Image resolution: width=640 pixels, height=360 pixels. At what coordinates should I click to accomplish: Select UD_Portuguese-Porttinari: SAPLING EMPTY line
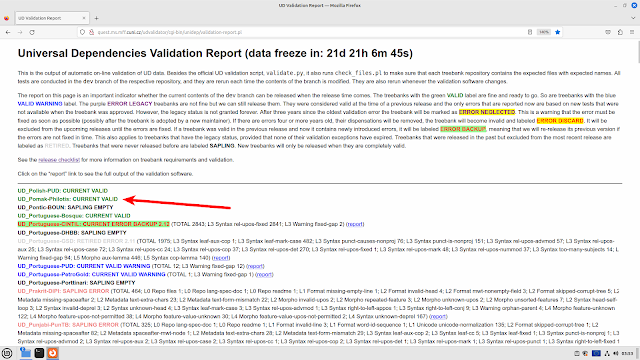click(x=76, y=283)
